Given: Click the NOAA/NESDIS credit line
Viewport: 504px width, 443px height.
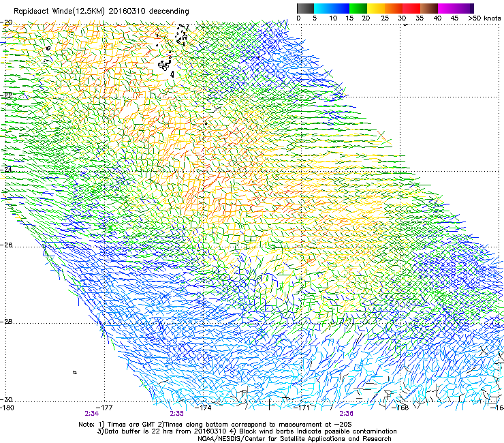Looking at the screenshot, I should point(294,439).
